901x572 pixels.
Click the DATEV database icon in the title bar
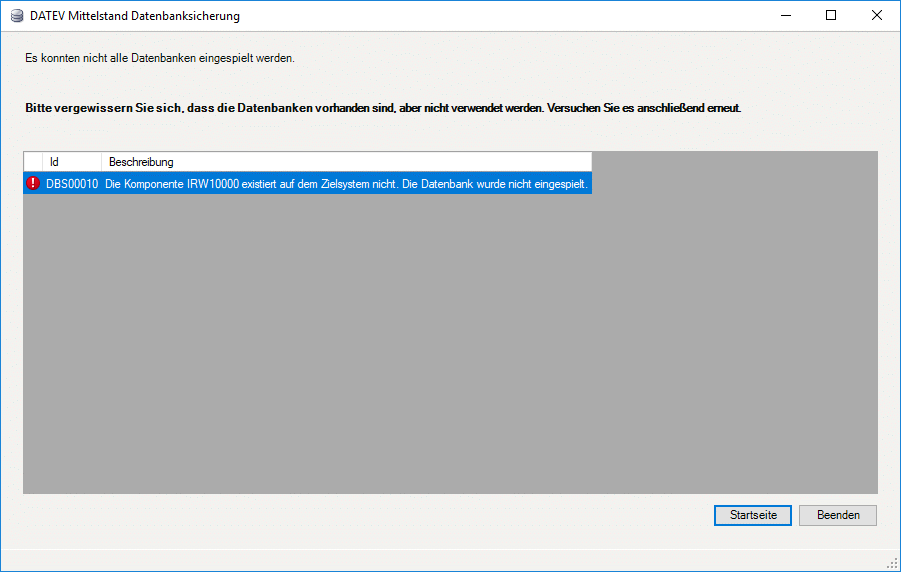[17, 16]
